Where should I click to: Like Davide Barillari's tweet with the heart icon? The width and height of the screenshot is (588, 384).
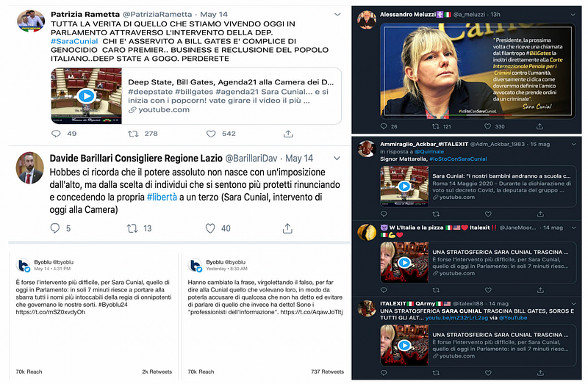(x=210, y=228)
